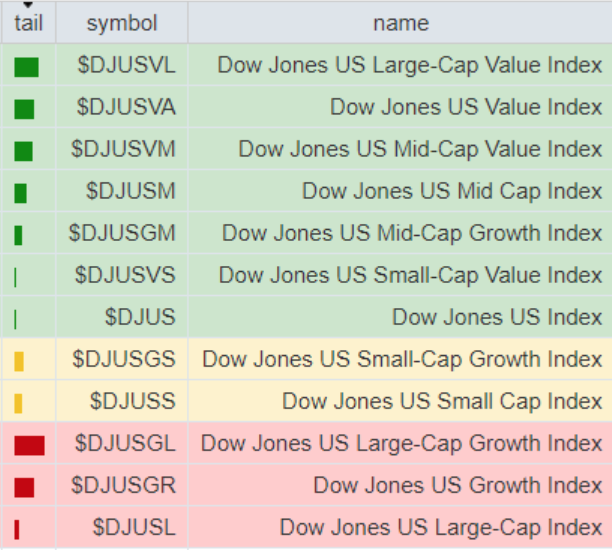
Task: Select Dow Jones US Mid Cap Index name
Action: [452, 191]
